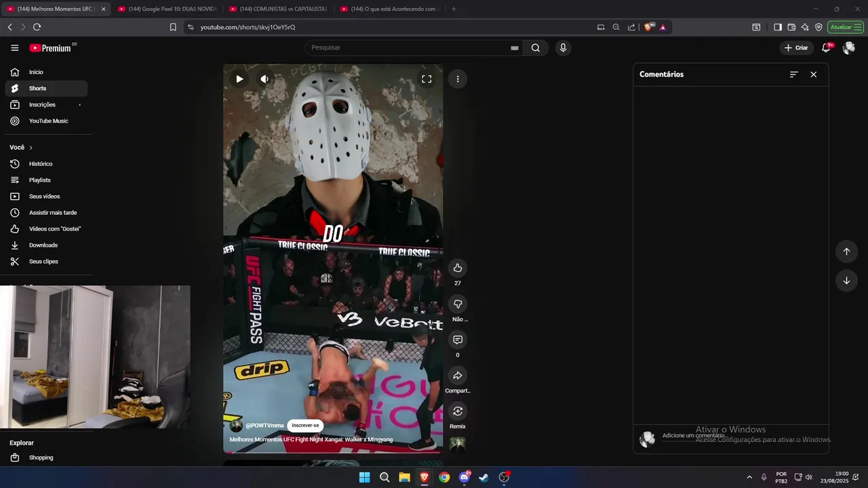Open the sound source thumbnail below Remix
Image resolution: width=868 pixels, height=488 pixels.
click(458, 445)
